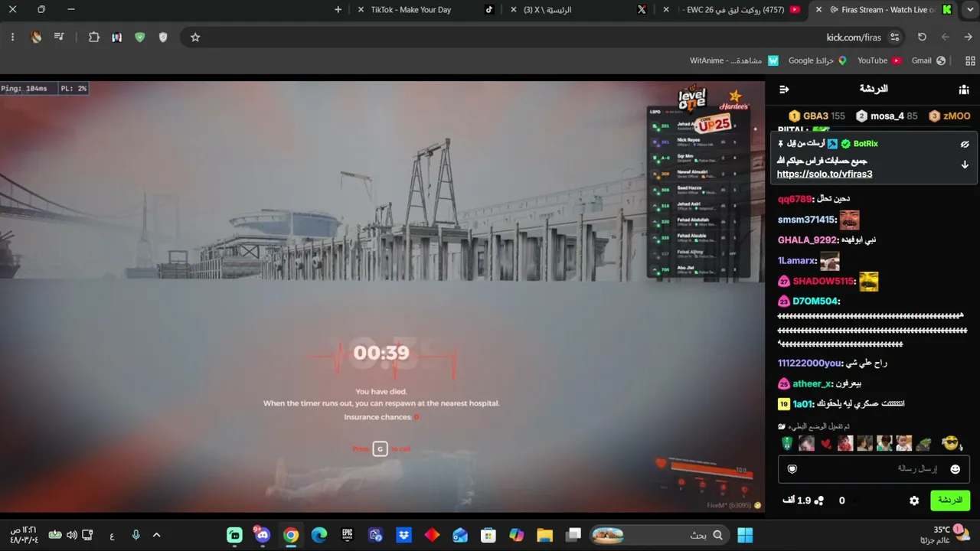Screen dimensions: 980x551
Task: Click the GHALA_9292 username
Action: point(808,240)
